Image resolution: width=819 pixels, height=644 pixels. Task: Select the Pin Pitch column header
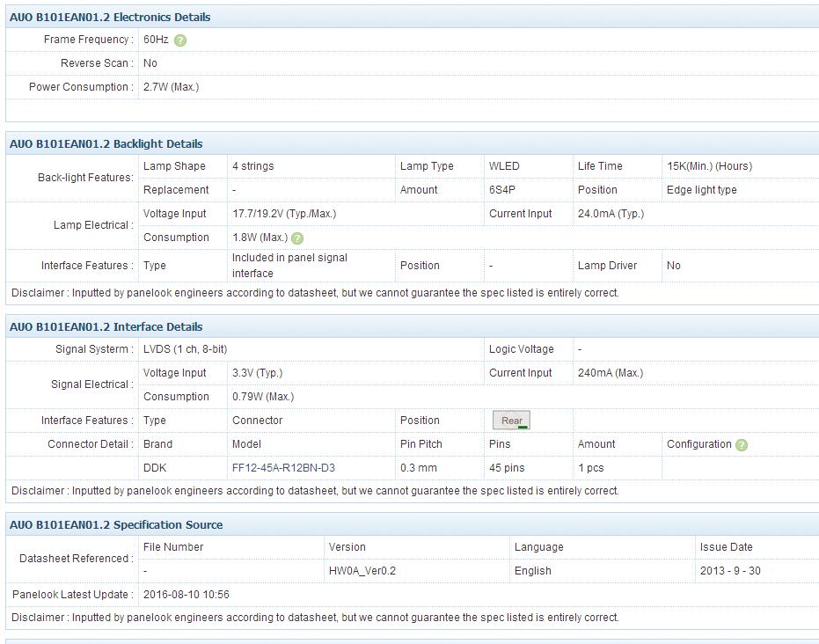click(421, 444)
